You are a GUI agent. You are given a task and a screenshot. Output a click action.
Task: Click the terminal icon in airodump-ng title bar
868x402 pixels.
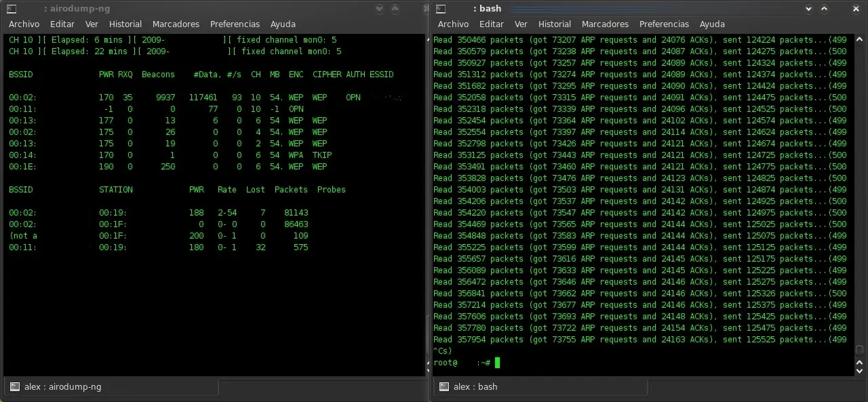(x=12, y=9)
